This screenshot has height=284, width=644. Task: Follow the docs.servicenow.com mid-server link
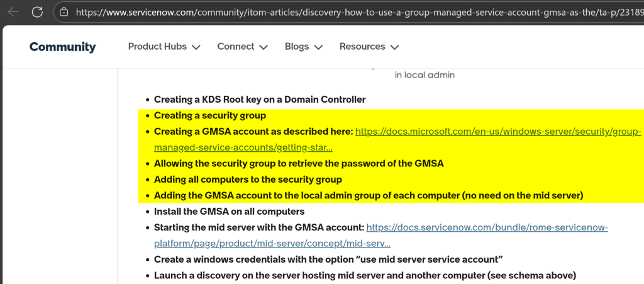(486, 227)
